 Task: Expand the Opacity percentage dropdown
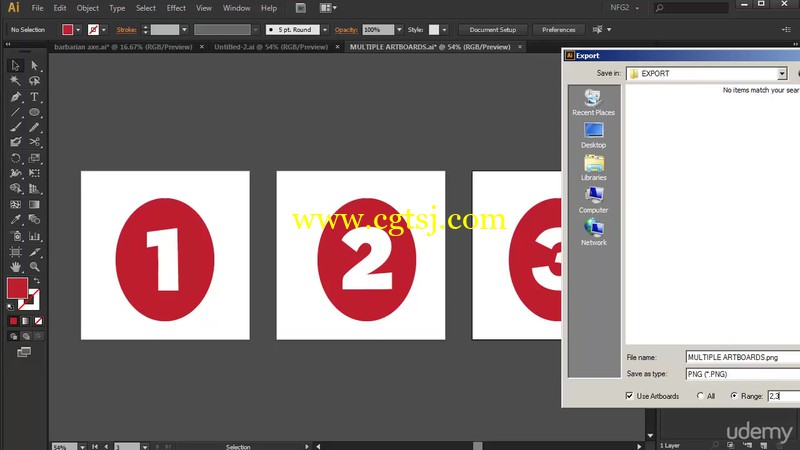399,30
